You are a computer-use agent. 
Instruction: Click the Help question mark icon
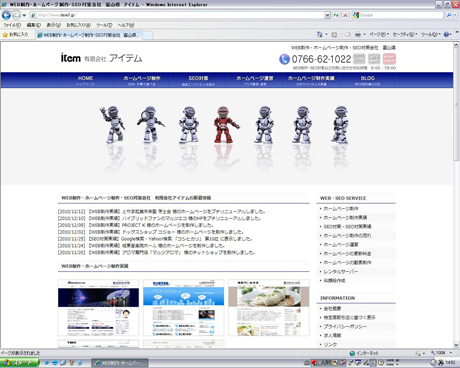(x=447, y=34)
